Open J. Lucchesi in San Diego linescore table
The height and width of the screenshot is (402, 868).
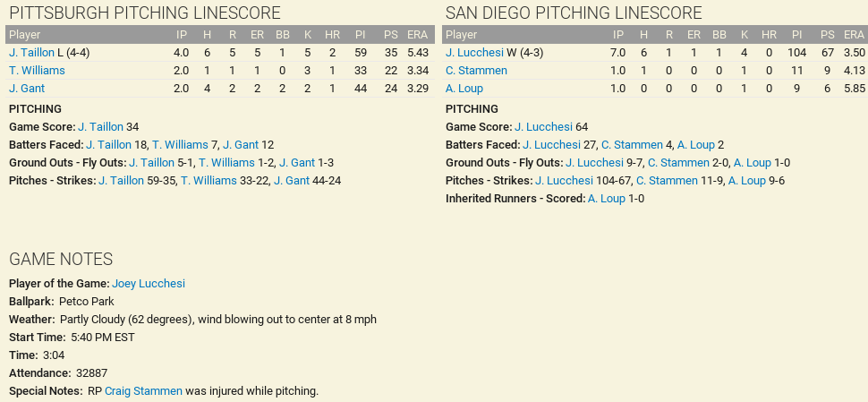pos(474,53)
